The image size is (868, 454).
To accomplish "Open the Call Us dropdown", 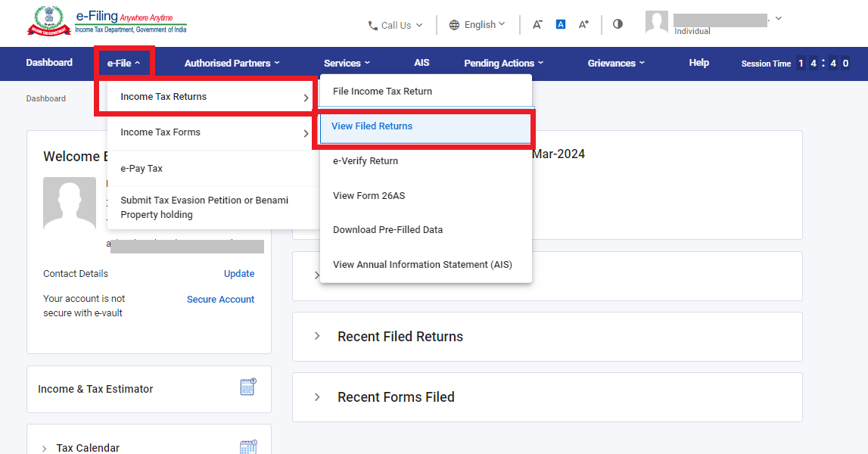I will pyautogui.click(x=395, y=26).
